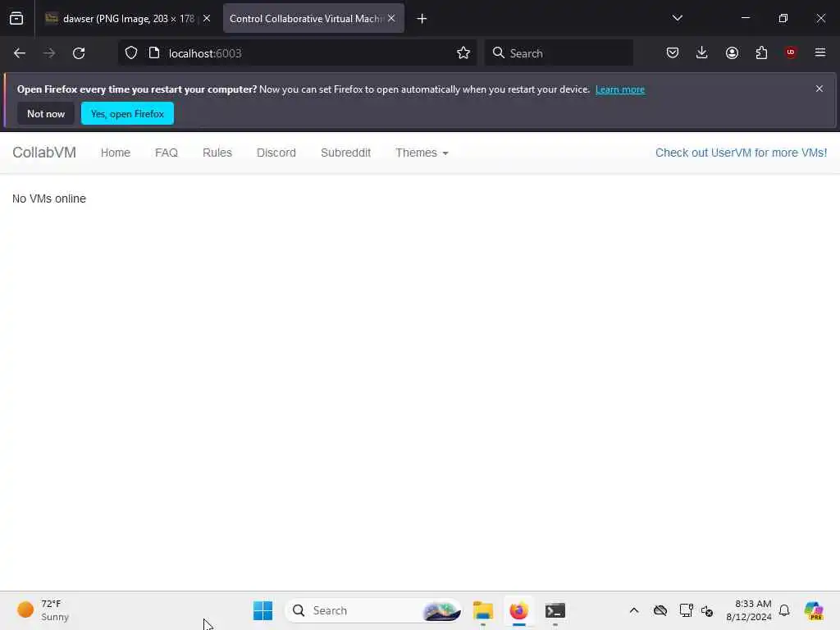
Task: Open File Explorer from taskbar
Action: coord(482,610)
